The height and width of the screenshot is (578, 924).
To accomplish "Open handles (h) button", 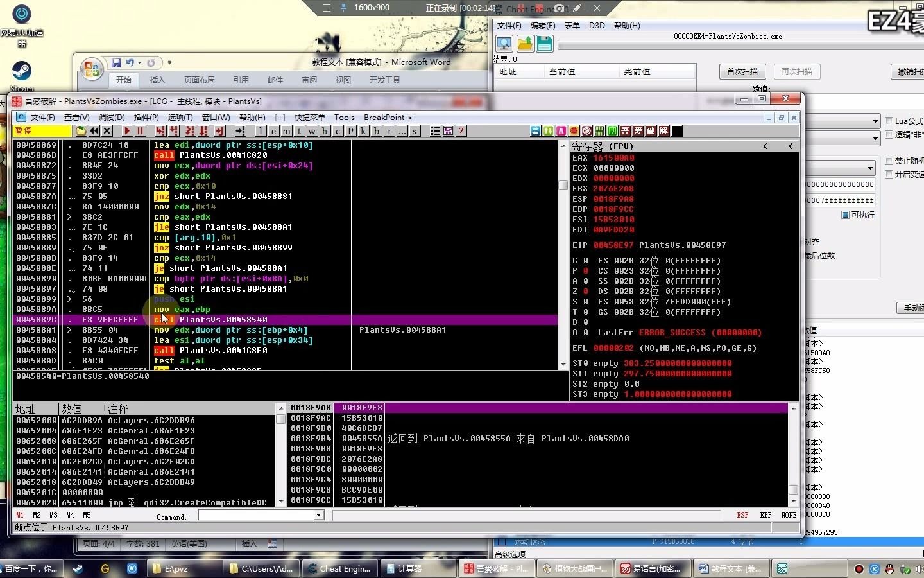I will coord(325,131).
